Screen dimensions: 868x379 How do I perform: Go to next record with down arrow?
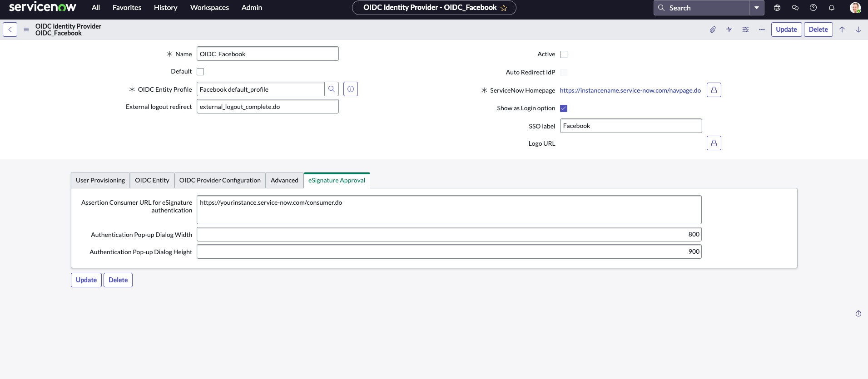click(858, 30)
